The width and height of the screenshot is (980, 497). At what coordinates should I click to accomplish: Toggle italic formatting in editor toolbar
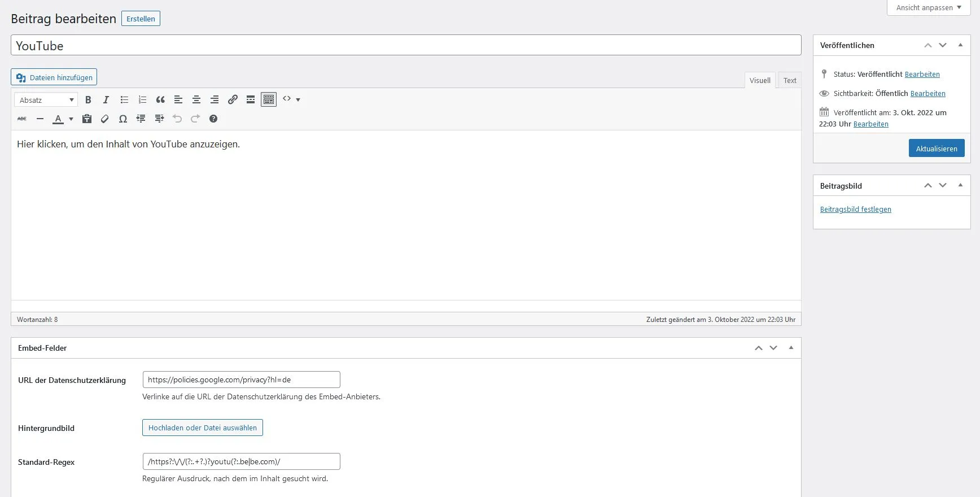(106, 100)
